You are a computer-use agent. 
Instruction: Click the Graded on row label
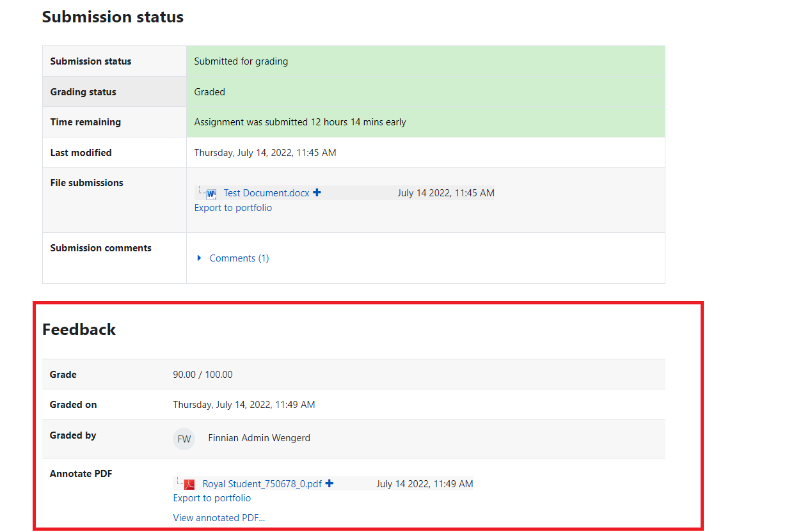(74, 405)
